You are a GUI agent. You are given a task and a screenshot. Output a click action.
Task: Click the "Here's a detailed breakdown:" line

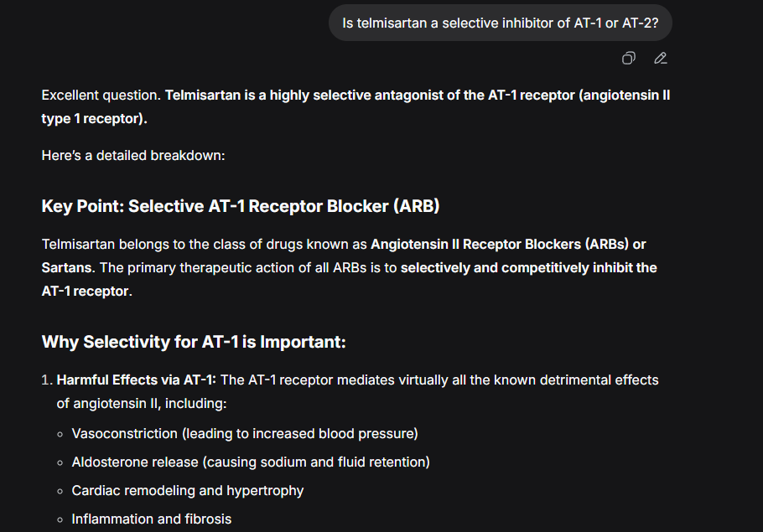133,156
